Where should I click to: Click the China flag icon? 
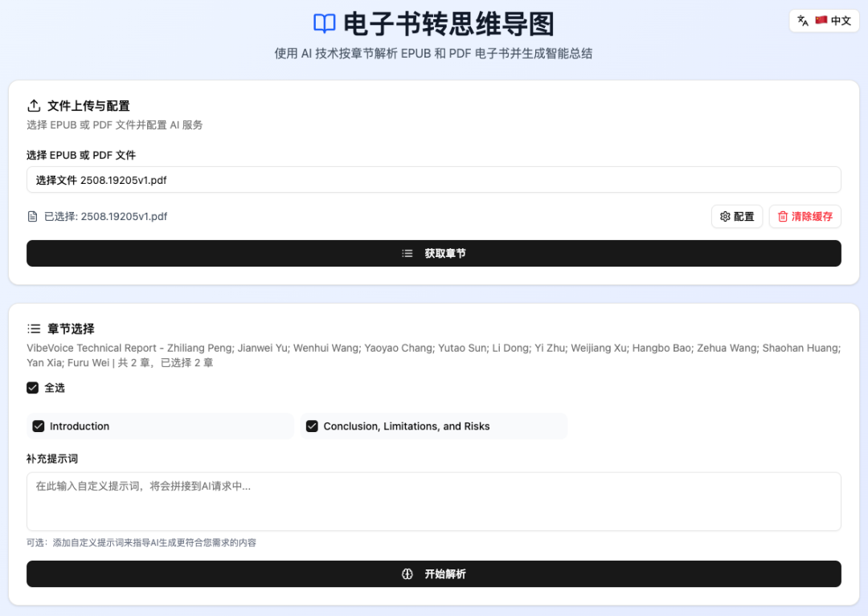[821, 20]
